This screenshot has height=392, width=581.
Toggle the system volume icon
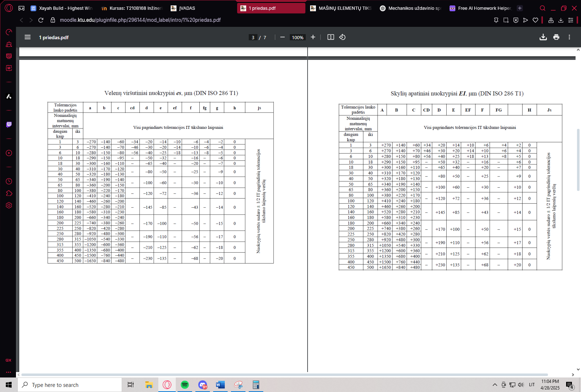(521, 385)
